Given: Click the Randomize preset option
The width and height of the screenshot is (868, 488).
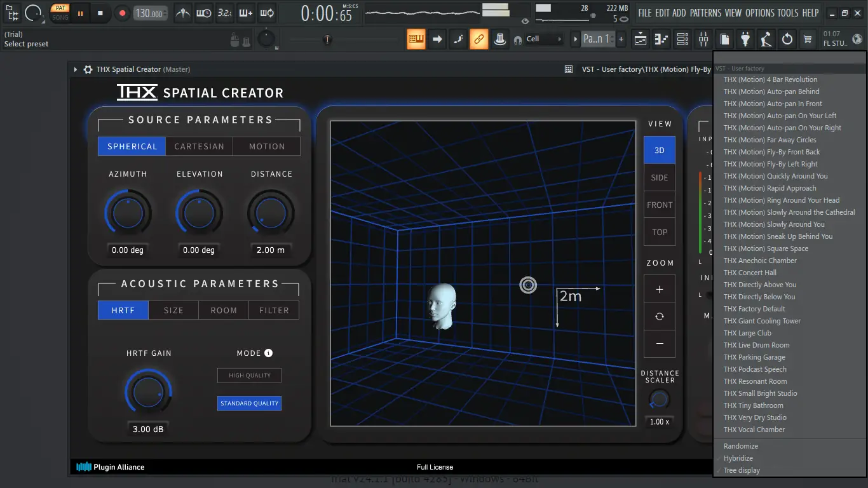Looking at the screenshot, I should [x=740, y=446].
